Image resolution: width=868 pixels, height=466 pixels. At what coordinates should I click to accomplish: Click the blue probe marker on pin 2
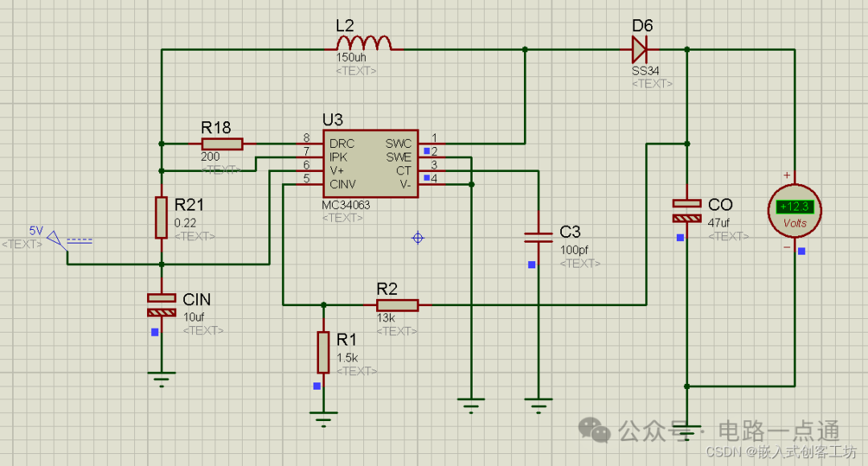pos(427,150)
